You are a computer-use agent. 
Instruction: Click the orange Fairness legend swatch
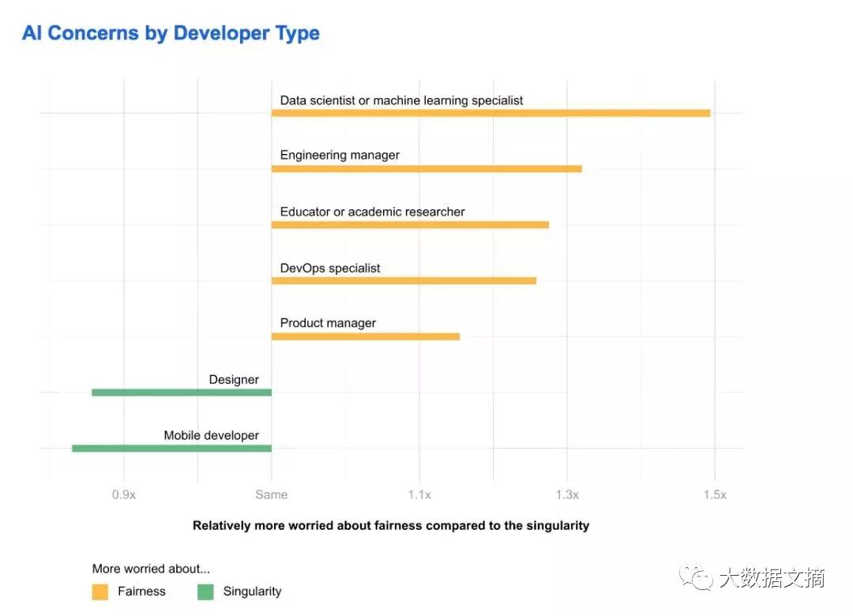[x=100, y=592]
